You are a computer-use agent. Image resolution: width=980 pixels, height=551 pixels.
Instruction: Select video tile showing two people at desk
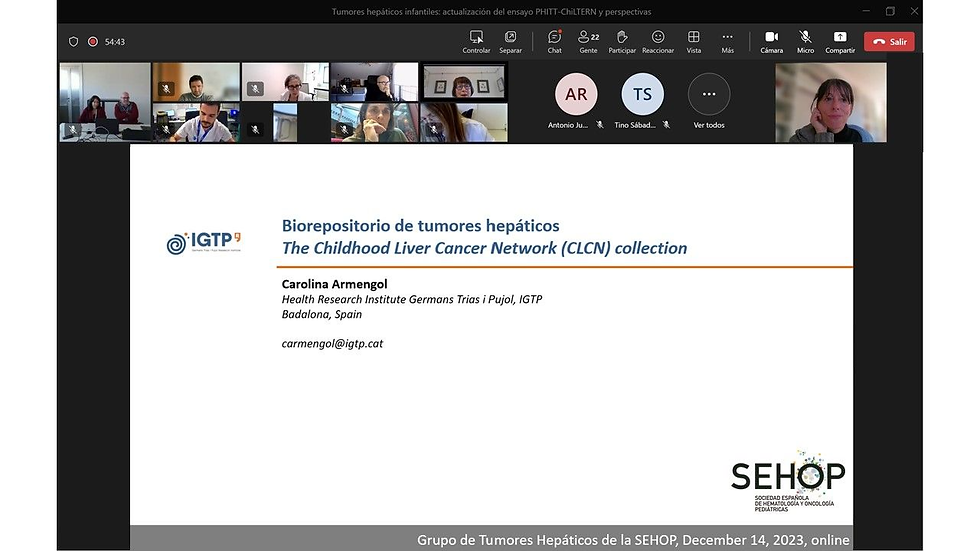pos(105,102)
